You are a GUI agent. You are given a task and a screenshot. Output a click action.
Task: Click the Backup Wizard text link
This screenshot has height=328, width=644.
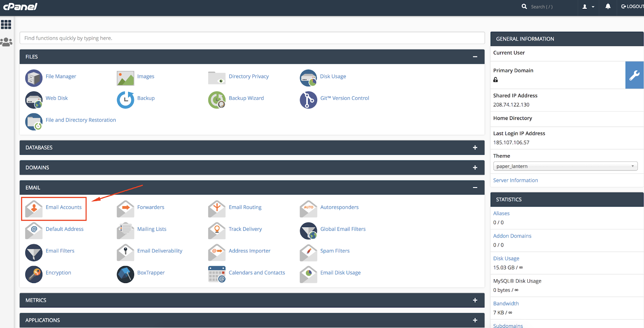pos(246,98)
